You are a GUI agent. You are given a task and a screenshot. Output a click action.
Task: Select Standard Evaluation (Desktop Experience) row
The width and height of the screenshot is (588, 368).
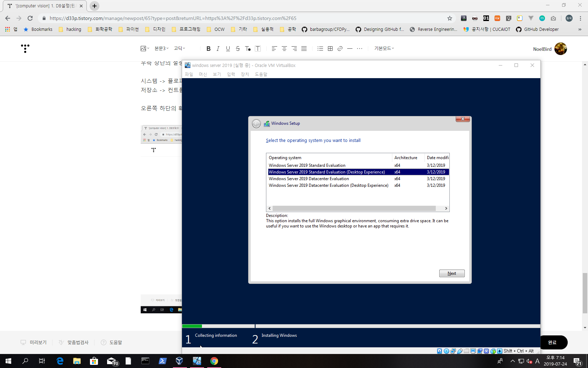click(x=358, y=172)
